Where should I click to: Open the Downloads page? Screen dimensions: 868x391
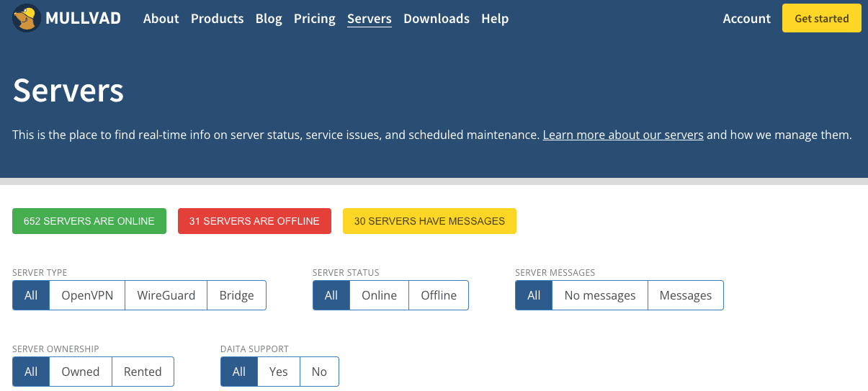436,19
